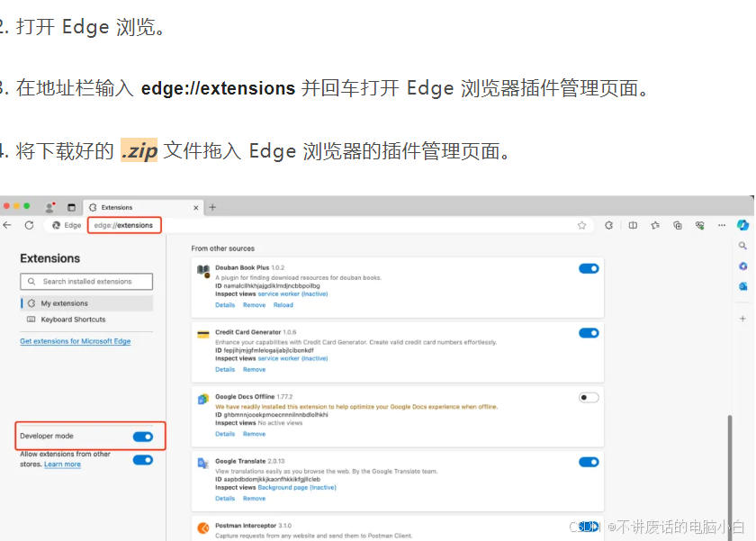756x541 pixels.
Task: Close the Extensions tab
Action: (x=196, y=208)
